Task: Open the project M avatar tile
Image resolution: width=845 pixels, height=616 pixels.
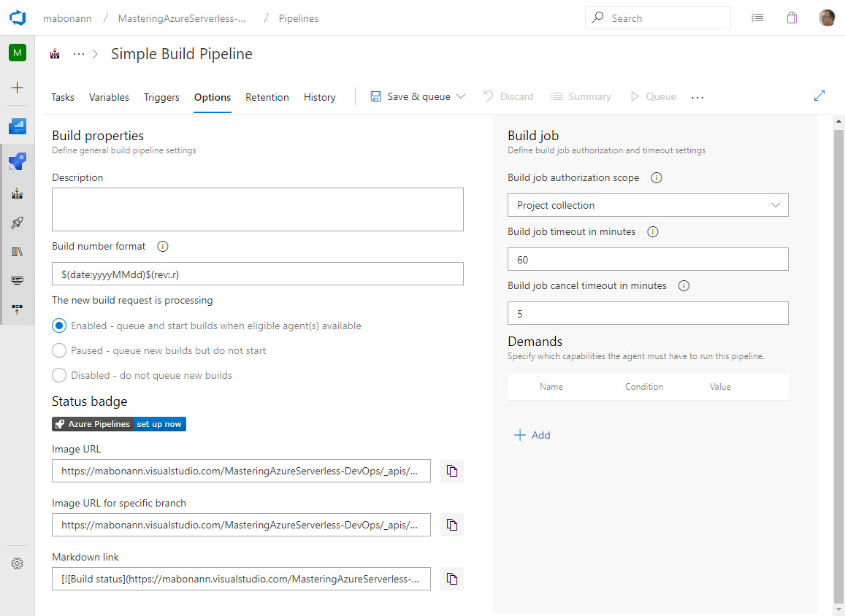Action: point(18,53)
